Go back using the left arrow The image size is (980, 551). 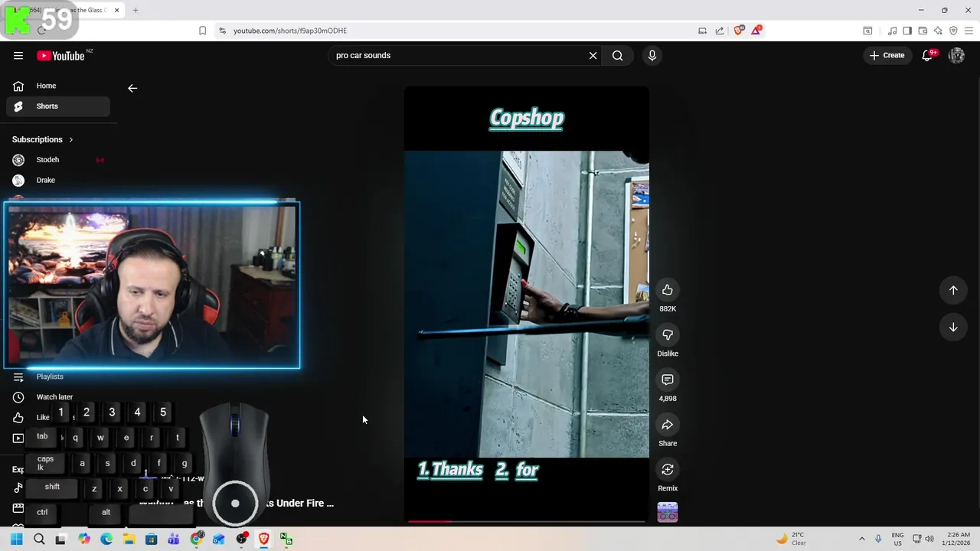pyautogui.click(x=132, y=88)
